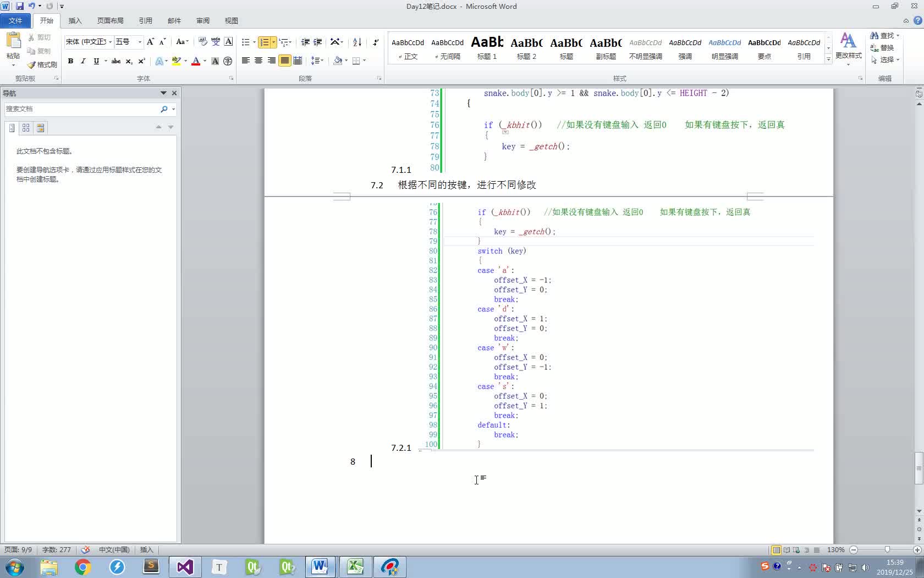
Task: Apply the 无间隔 no spacing style
Action: pyautogui.click(x=447, y=48)
